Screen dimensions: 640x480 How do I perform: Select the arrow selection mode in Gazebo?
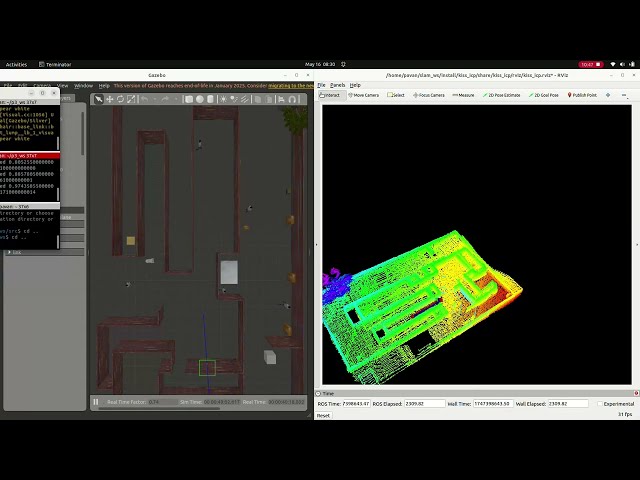tap(98, 99)
